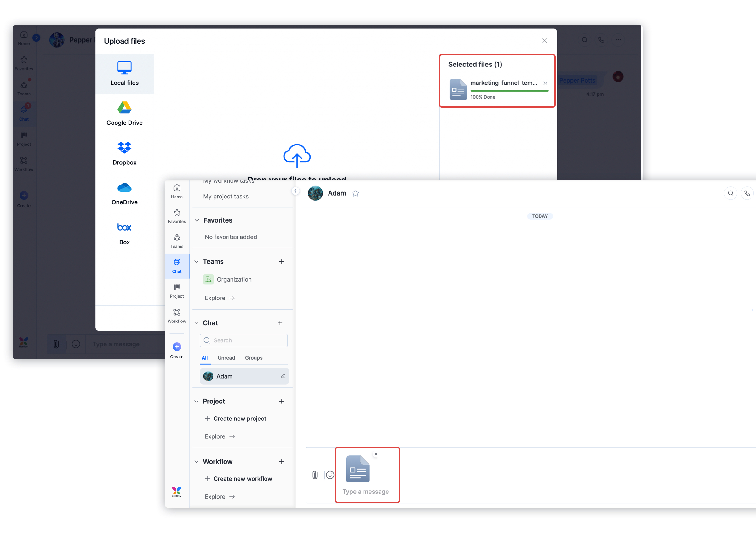The width and height of the screenshot is (756, 553).
Task: Collapse the Workflow section
Action: click(197, 462)
